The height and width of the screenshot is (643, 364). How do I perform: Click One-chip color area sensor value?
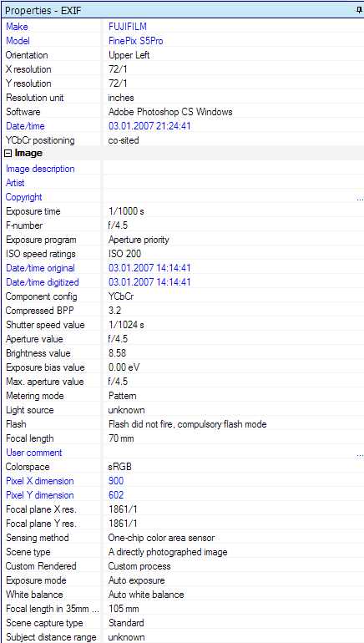click(x=161, y=538)
